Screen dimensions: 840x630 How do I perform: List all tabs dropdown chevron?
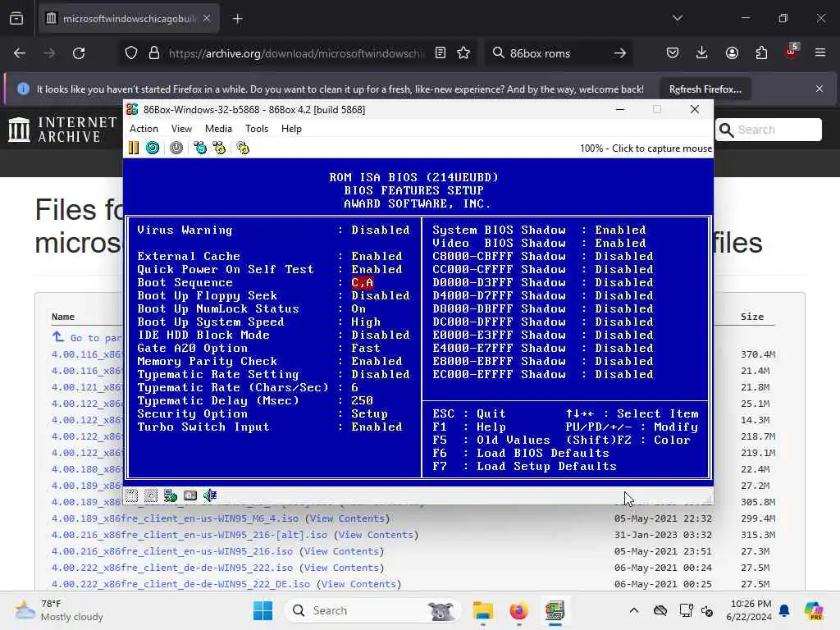pos(677,18)
